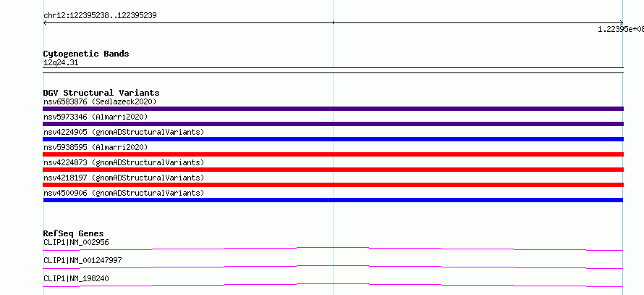Click the 12q24.31 cytogenetic band label

coord(61,63)
